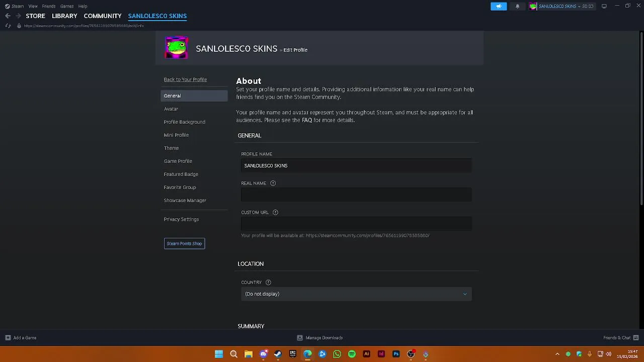Open Adobe Illustrator from the taskbar
The image size is (644, 362).
366,354
